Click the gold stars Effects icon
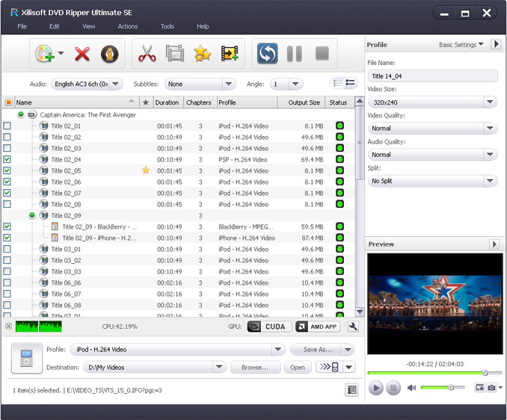Screen dimensions: 507x420 [x=203, y=54]
